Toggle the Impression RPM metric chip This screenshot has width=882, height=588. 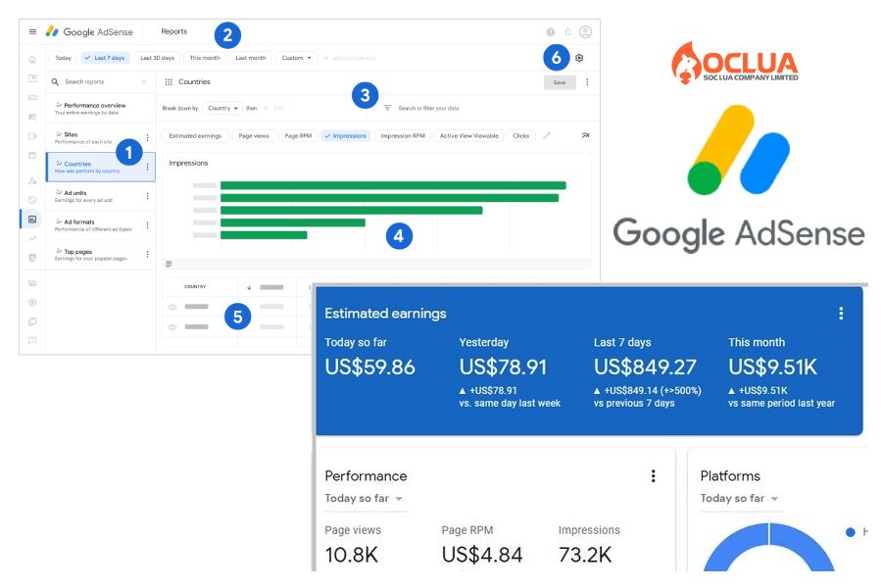[403, 135]
